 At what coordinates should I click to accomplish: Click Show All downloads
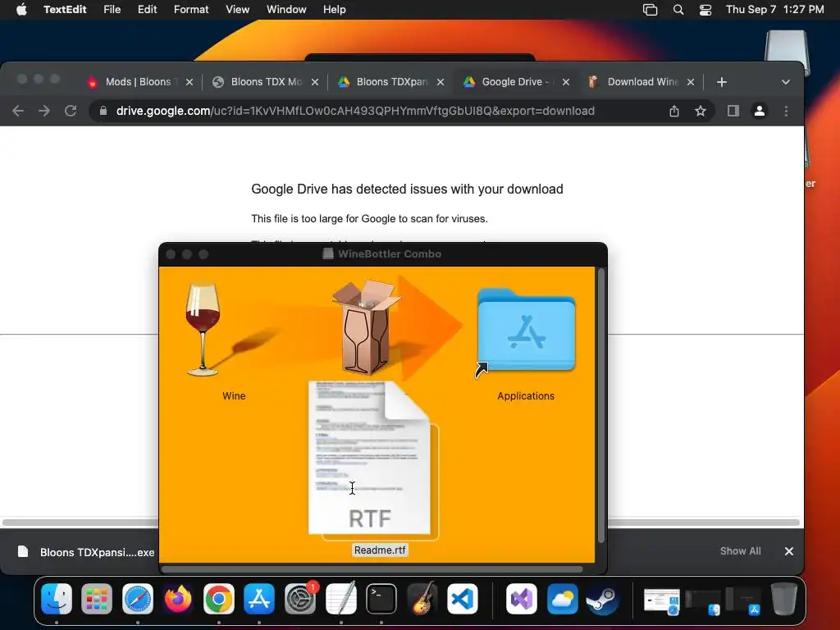pyautogui.click(x=741, y=551)
